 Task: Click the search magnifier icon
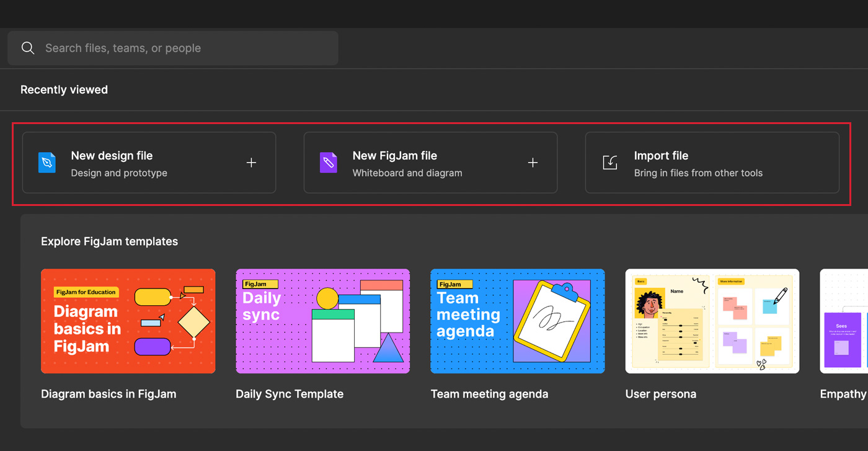pyautogui.click(x=28, y=48)
